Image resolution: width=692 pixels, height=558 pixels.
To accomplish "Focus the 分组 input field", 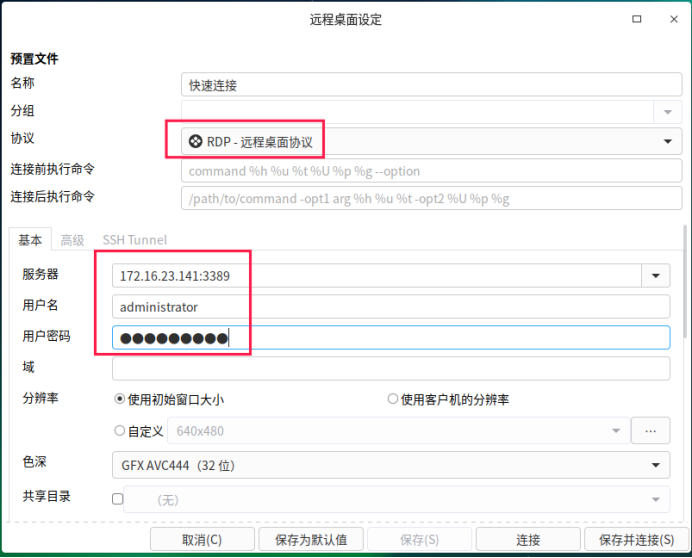I will [x=417, y=112].
